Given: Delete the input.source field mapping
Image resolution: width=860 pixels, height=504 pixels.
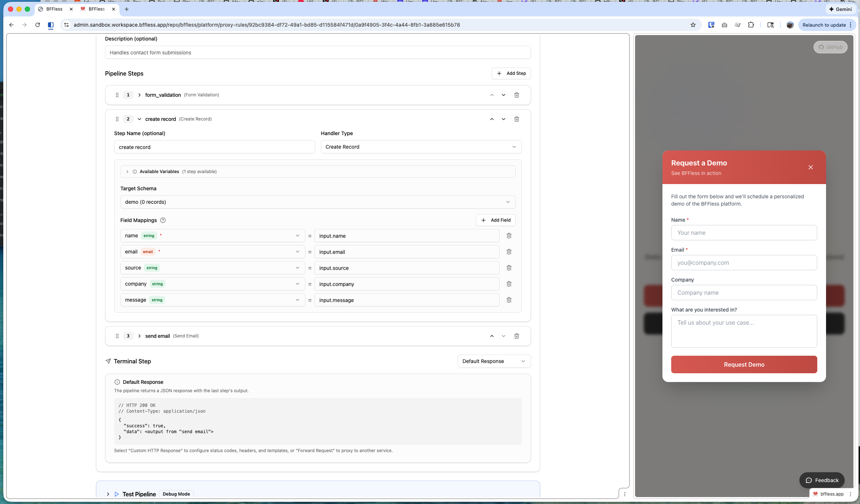Looking at the screenshot, I should 509,268.
